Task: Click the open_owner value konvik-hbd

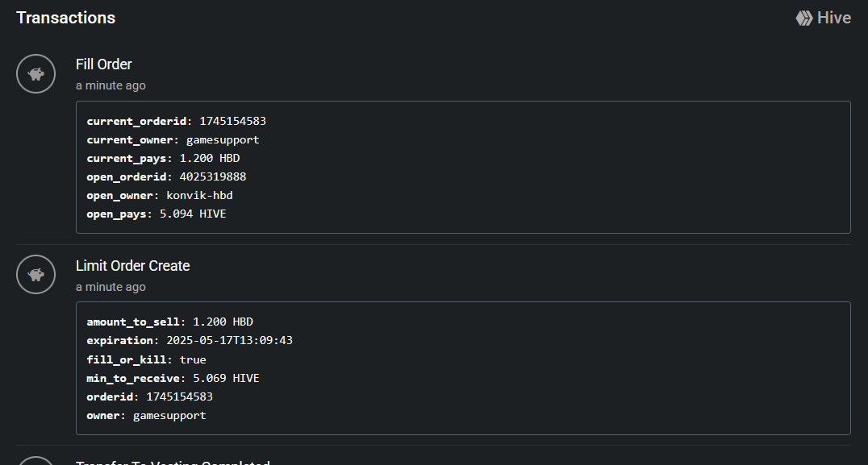Action: pyautogui.click(x=199, y=195)
